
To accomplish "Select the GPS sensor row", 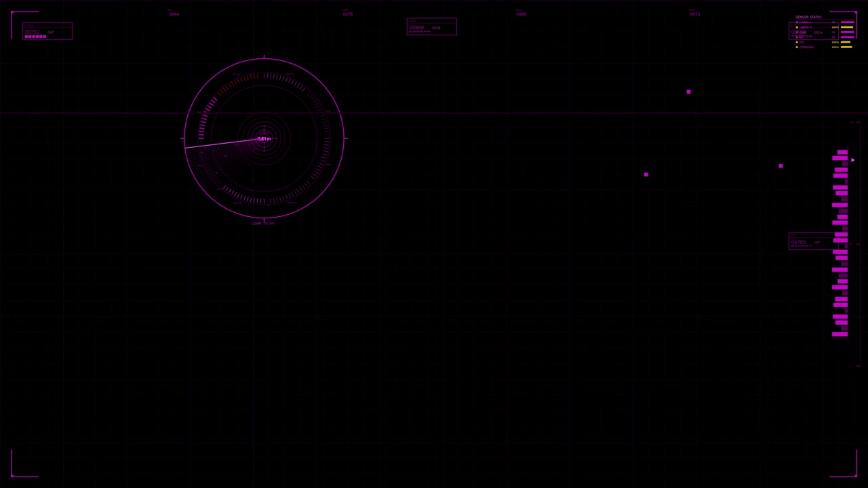I will click(825, 42).
